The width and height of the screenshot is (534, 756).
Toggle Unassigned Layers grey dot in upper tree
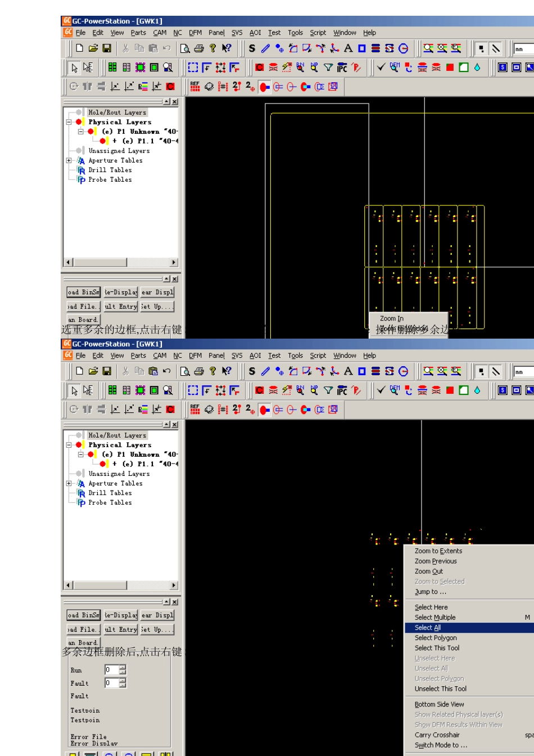pyautogui.click(x=80, y=151)
